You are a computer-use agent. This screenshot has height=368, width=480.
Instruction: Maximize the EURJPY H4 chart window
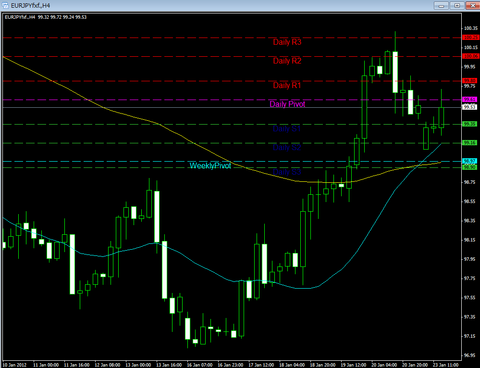tap(457, 5)
